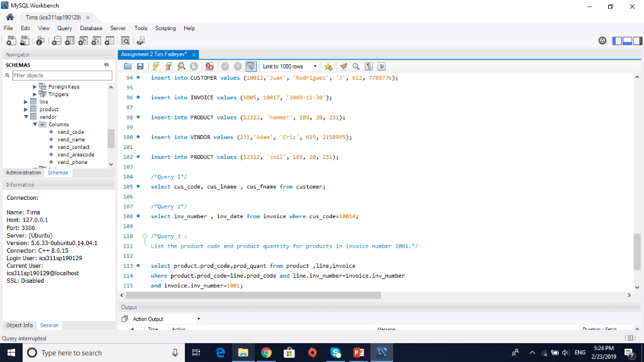Toggle continue on error for script execution
The image size is (644, 362).
click(209, 67)
